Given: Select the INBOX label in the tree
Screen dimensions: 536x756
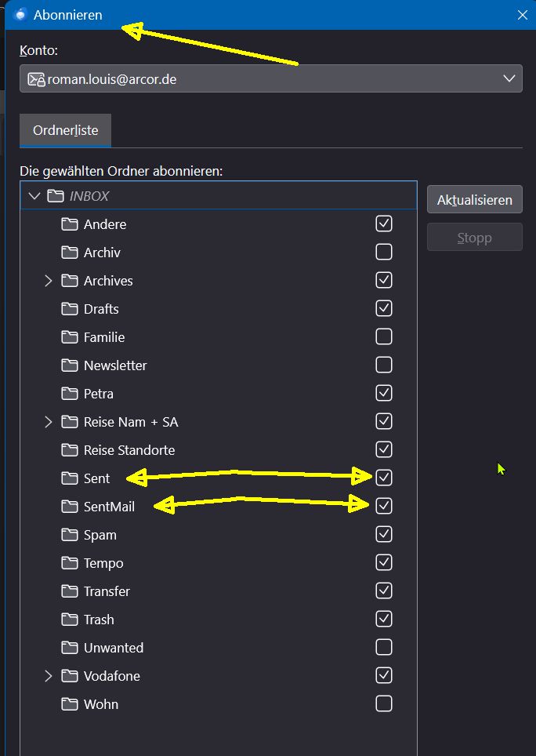Looking at the screenshot, I should (x=89, y=196).
